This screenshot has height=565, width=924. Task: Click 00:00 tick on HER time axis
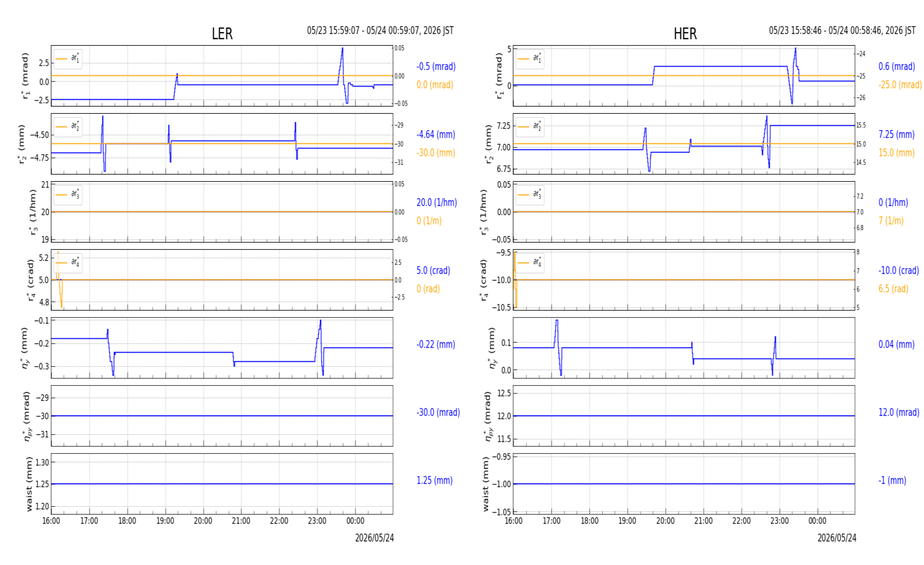pos(817,521)
